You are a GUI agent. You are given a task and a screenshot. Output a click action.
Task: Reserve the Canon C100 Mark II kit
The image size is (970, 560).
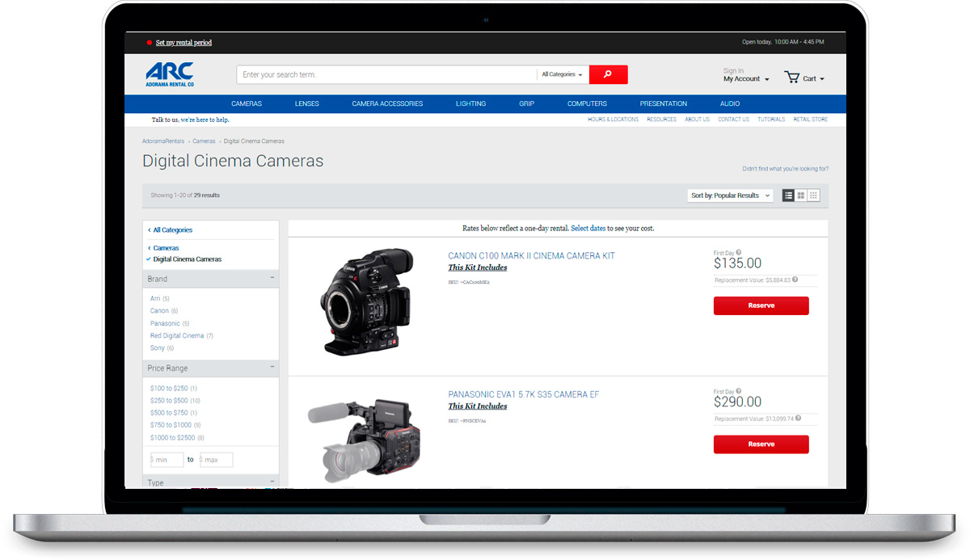click(x=761, y=305)
